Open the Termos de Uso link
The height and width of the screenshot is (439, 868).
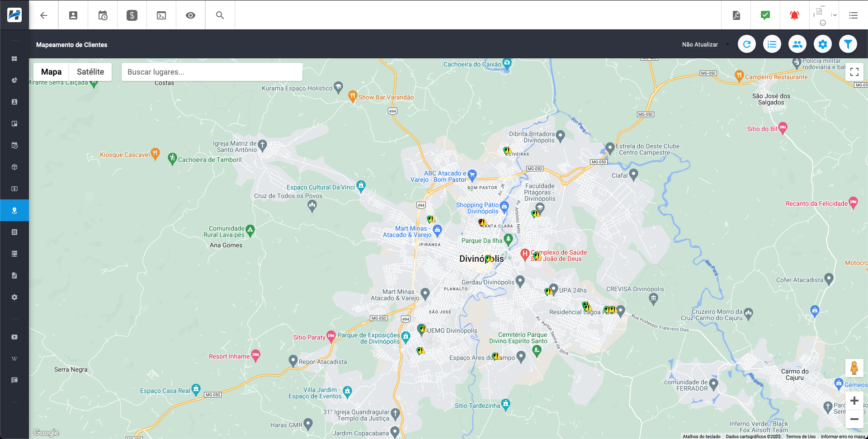pyautogui.click(x=801, y=436)
